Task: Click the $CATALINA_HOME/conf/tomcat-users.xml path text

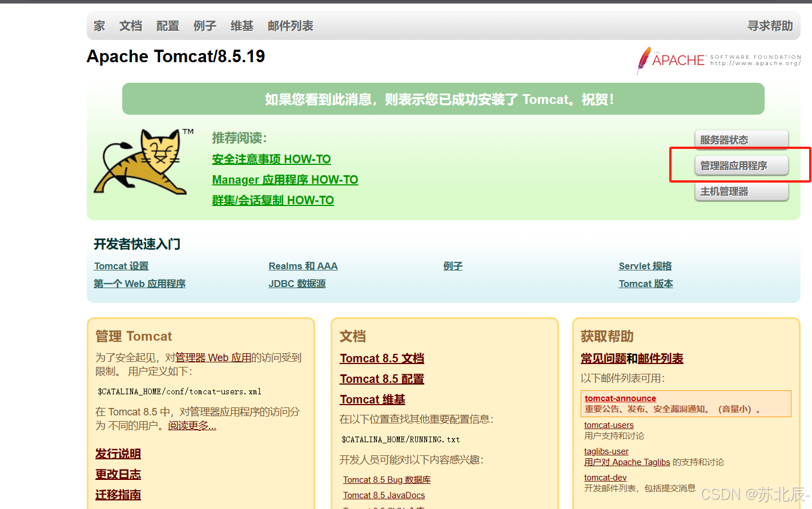Action: coord(179,391)
